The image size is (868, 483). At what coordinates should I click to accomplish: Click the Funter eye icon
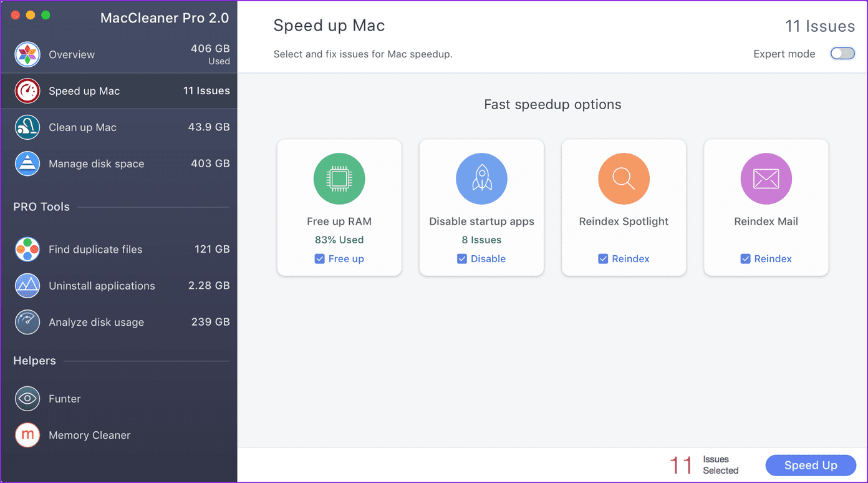27,398
